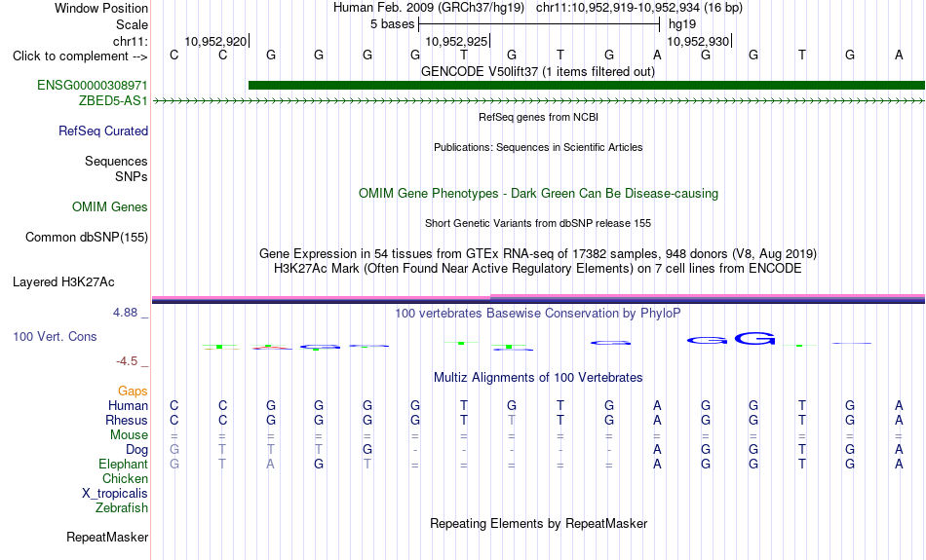Screen dimensions: 926x560
Task: Click the chr11:10,952,919-10,952,934 position text
Action: click(x=618, y=8)
